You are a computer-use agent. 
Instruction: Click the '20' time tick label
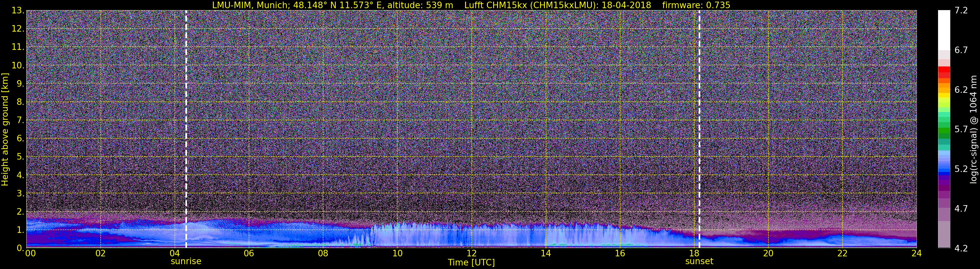point(768,253)
